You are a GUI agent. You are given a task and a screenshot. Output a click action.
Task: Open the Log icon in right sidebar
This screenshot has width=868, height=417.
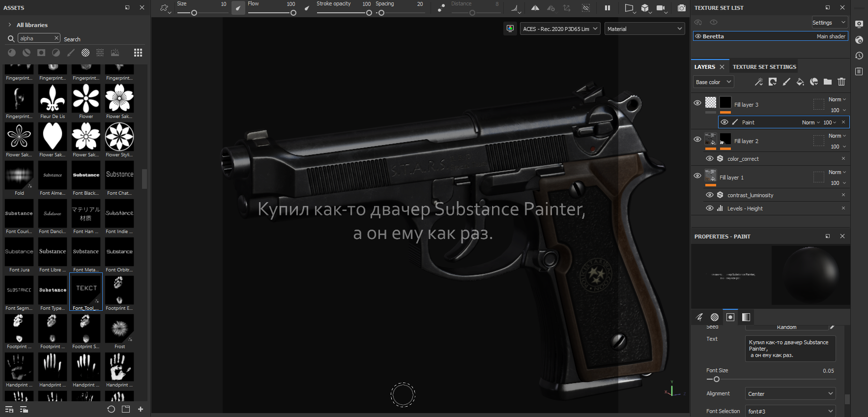[x=859, y=71]
